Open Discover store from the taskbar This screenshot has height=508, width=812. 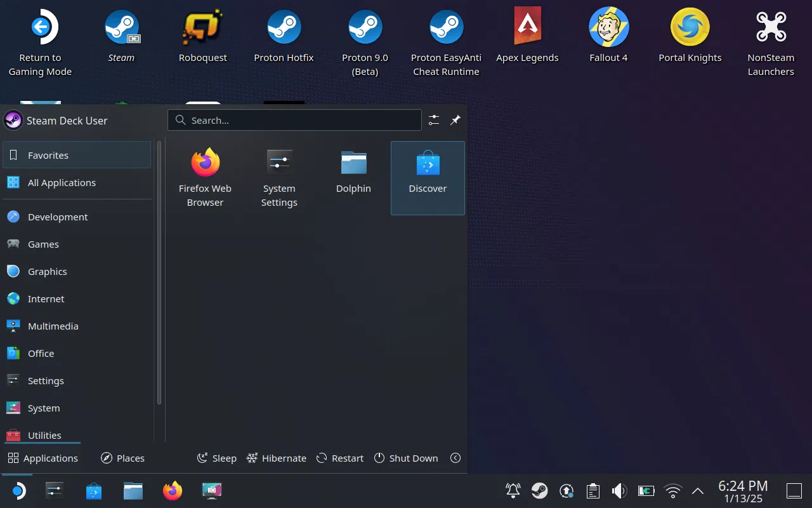point(94,491)
